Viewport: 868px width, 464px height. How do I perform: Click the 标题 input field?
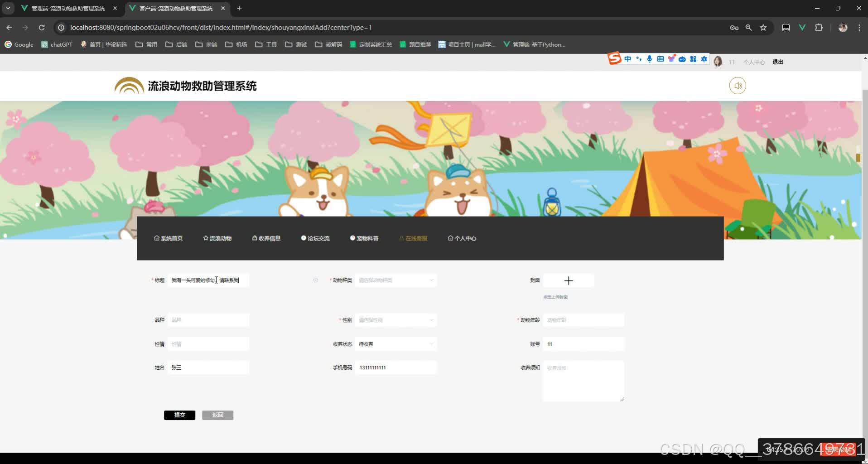208,280
